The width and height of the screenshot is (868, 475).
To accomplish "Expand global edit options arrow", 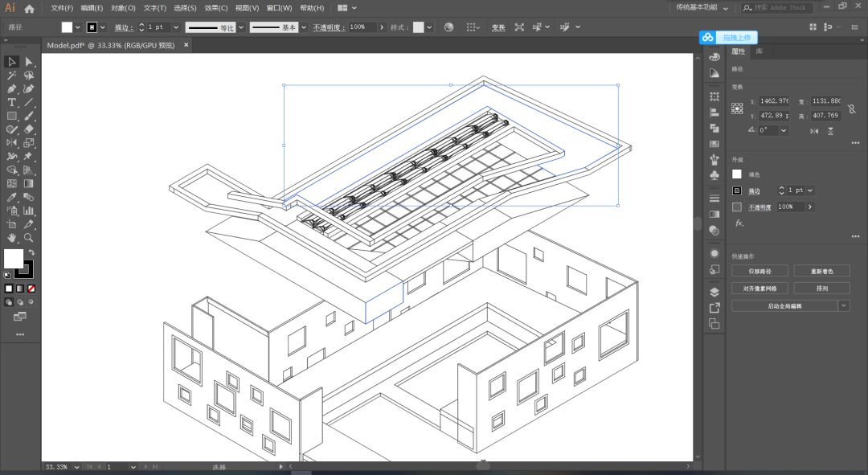I will tap(844, 305).
